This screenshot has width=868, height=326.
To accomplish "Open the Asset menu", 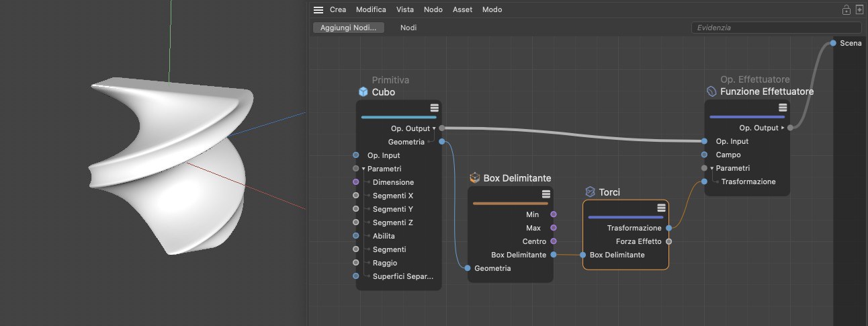I will point(462,10).
